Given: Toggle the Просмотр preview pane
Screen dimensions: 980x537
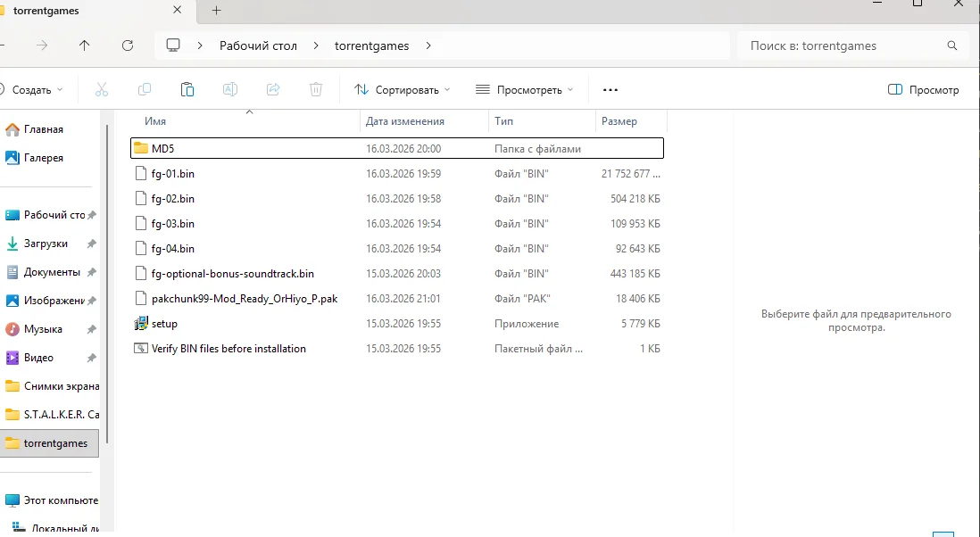Looking at the screenshot, I should click(924, 90).
